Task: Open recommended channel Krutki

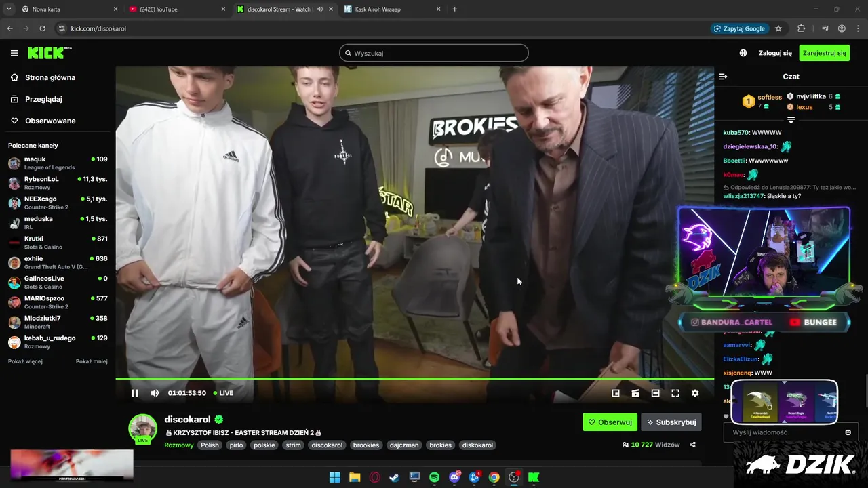Action: [x=58, y=243]
